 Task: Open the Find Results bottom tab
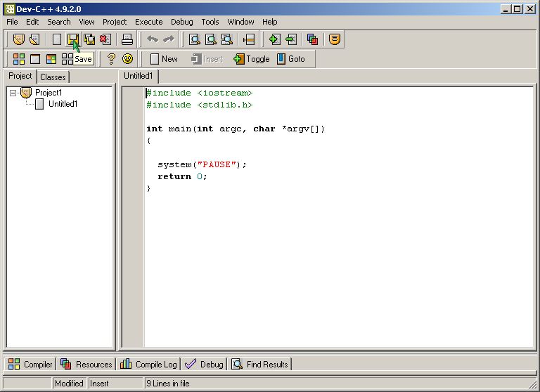pyautogui.click(x=260, y=364)
